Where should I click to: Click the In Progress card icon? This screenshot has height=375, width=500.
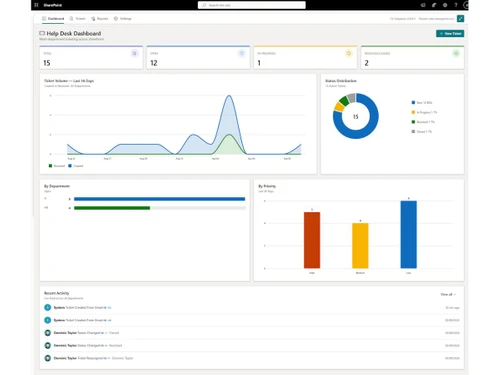pyautogui.click(x=349, y=53)
